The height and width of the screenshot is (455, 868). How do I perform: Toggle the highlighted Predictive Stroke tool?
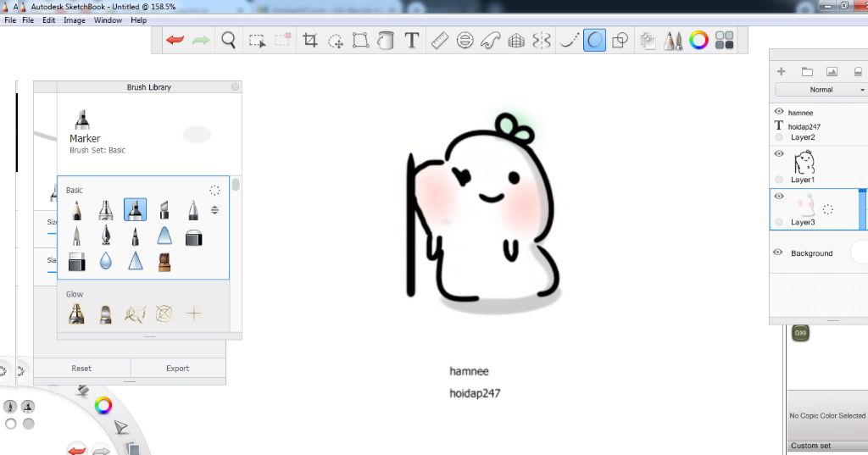coord(594,40)
